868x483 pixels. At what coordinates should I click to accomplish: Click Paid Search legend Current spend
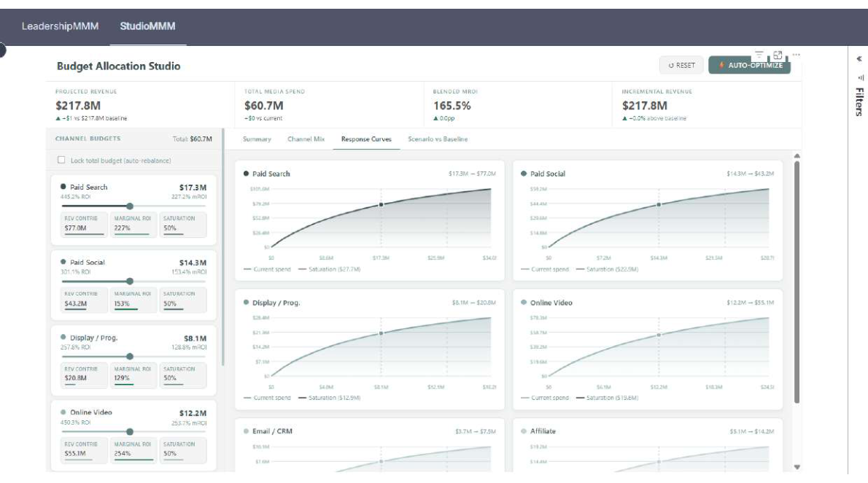click(268, 269)
